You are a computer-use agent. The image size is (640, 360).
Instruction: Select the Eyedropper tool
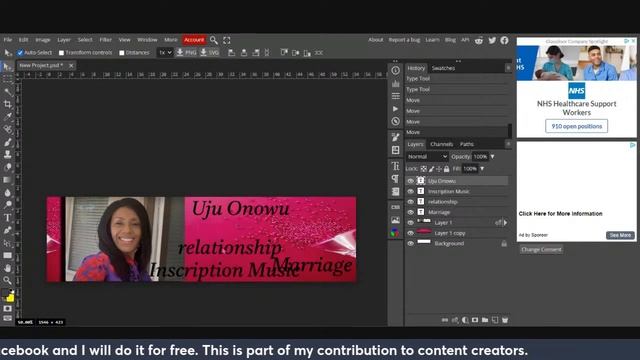[7, 117]
